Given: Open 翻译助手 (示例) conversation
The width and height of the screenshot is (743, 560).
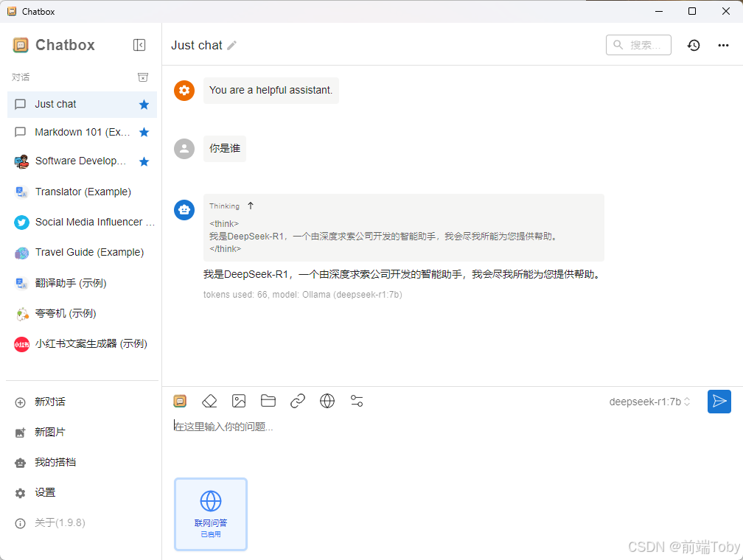Looking at the screenshot, I should coord(82,284).
